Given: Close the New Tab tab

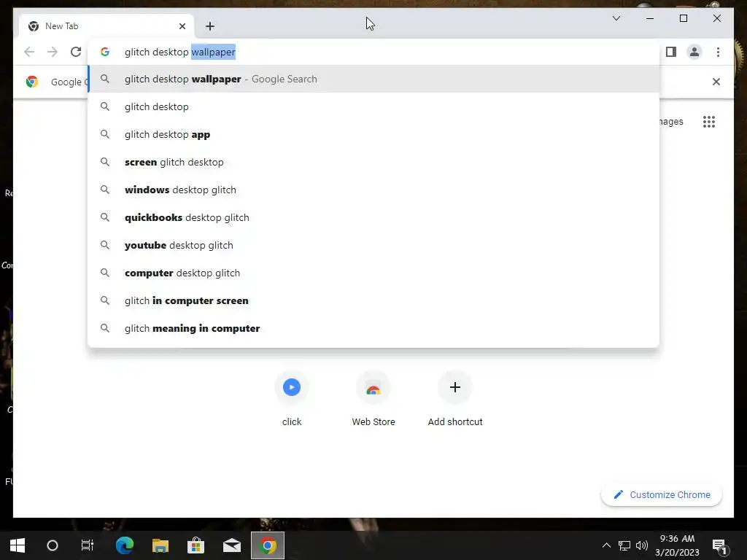Looking at the screenshot, I should tap(182, 26).
